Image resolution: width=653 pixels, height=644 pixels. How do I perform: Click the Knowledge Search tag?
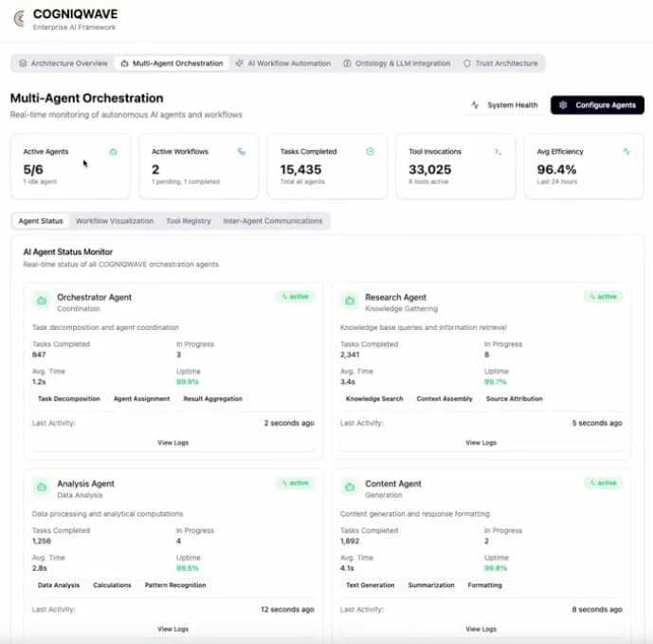tap(374, 399)
